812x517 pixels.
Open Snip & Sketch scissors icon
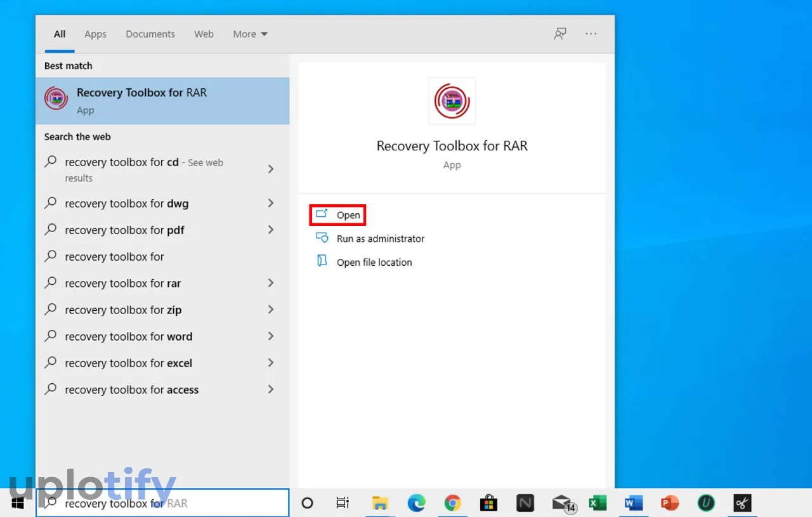coord(742,503)
